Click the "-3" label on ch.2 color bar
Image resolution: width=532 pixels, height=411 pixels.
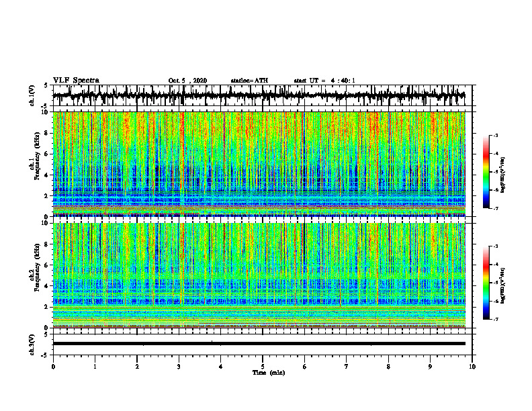coord(495,246)
